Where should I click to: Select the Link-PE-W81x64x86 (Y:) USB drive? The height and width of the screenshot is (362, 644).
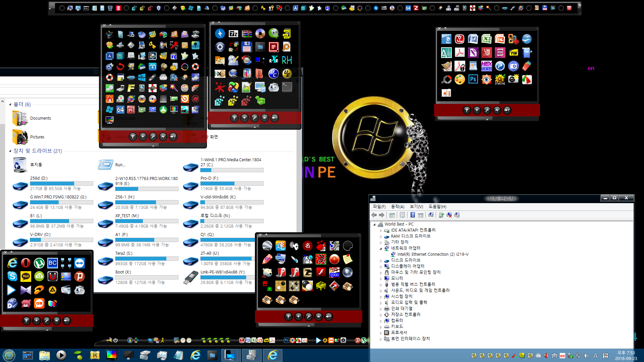pyautogui.click(x=218, y=277)
